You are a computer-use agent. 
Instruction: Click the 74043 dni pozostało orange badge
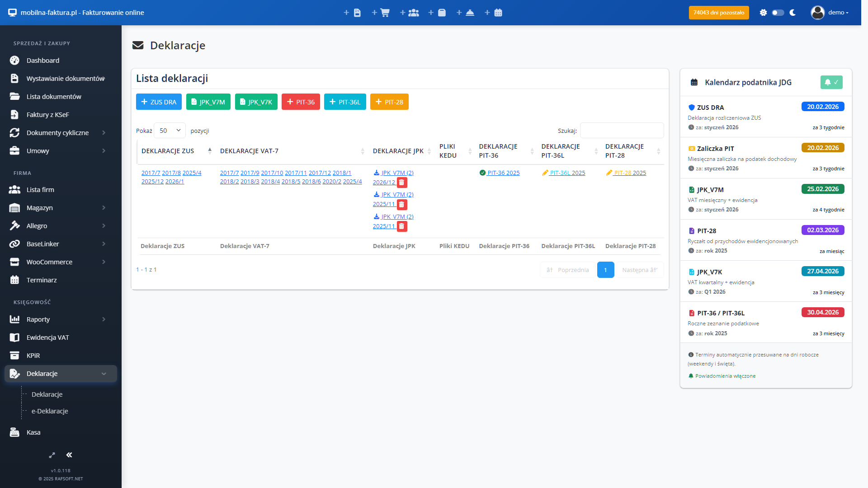[x=718, y=13]
